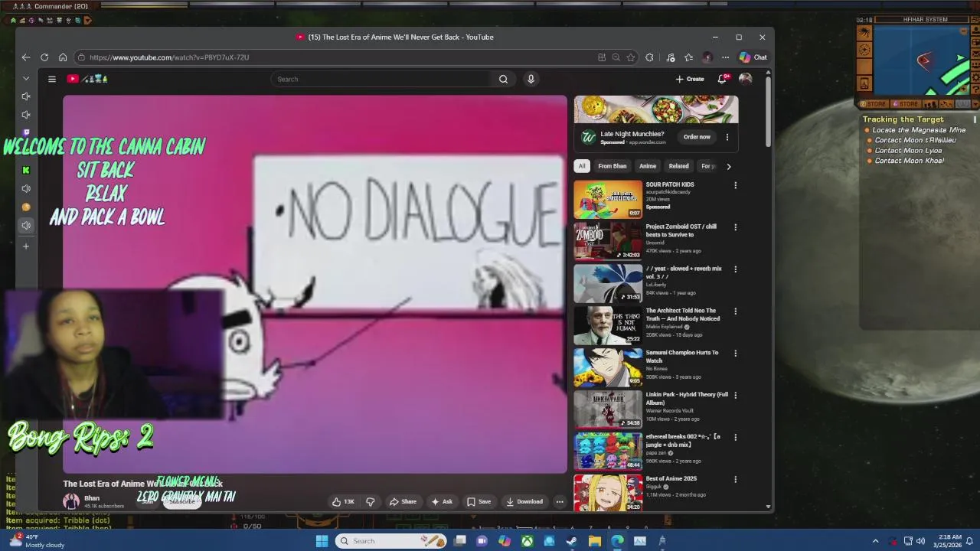Like the video with thumbs up 13K
The image size is (980, 551).
pyautogui.click(x=343, y=502)
